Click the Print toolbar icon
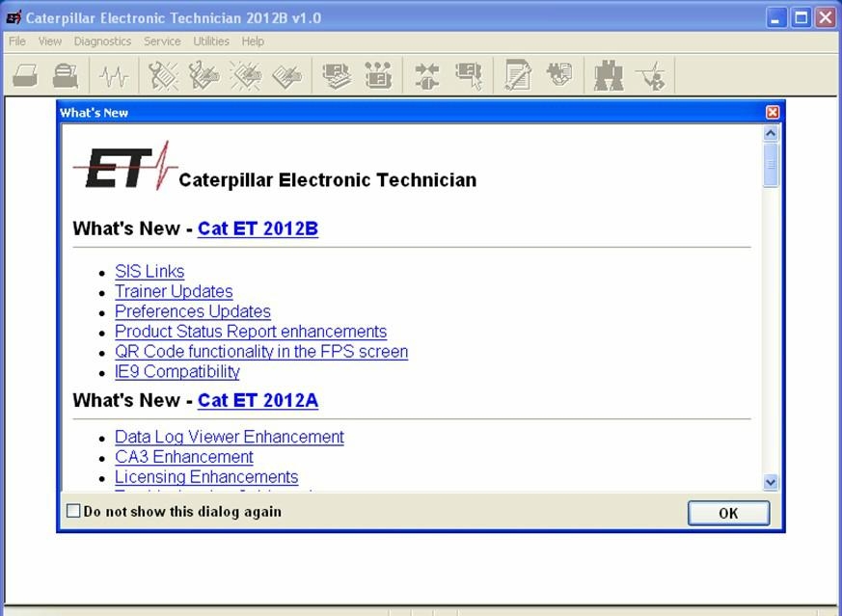This screenshot has width=842, height=616. point(25,75)
